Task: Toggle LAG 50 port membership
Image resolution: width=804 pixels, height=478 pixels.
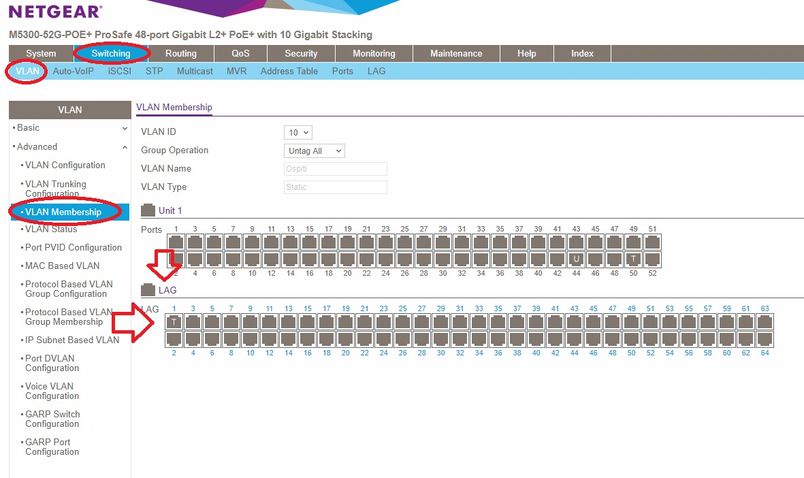Action: (631, 339)
